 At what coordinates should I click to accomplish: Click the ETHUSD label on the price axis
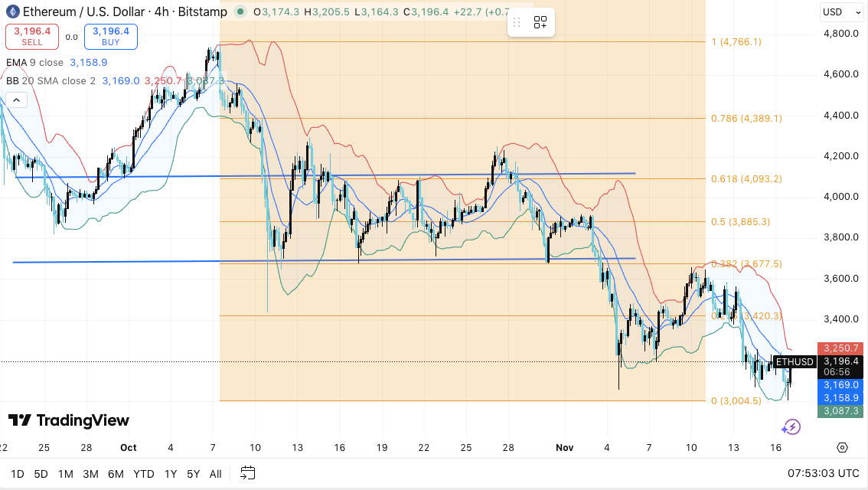795,361
